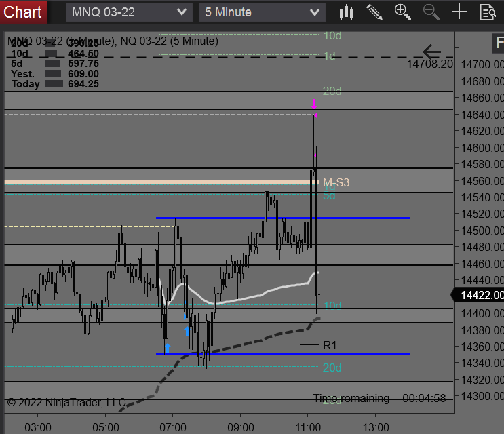Click the 14700.00 price axis label

click(482, 64)
